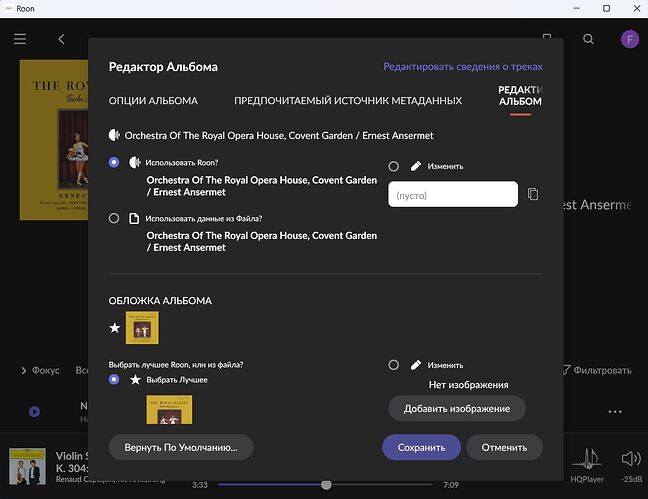Click the current album cover thumbnail under ОБЛОЖКА АЛЬБОМА
The image size is (648, 499).
[142, 328]
